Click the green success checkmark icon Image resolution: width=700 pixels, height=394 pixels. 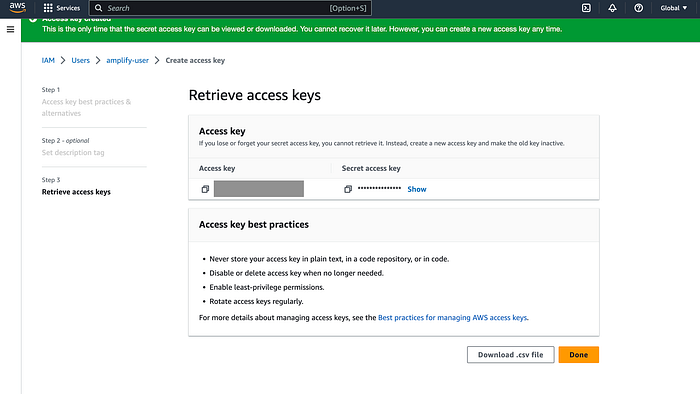(x=33, y=19)
